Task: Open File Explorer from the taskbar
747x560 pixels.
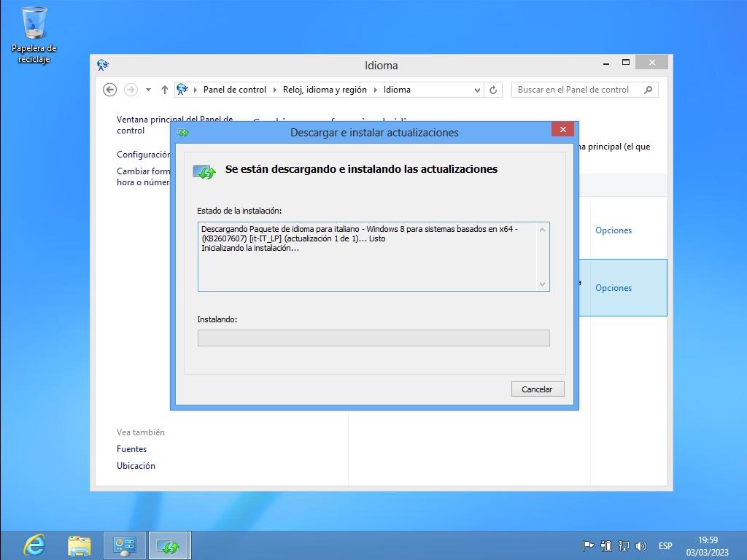Action: coord(80,545)
